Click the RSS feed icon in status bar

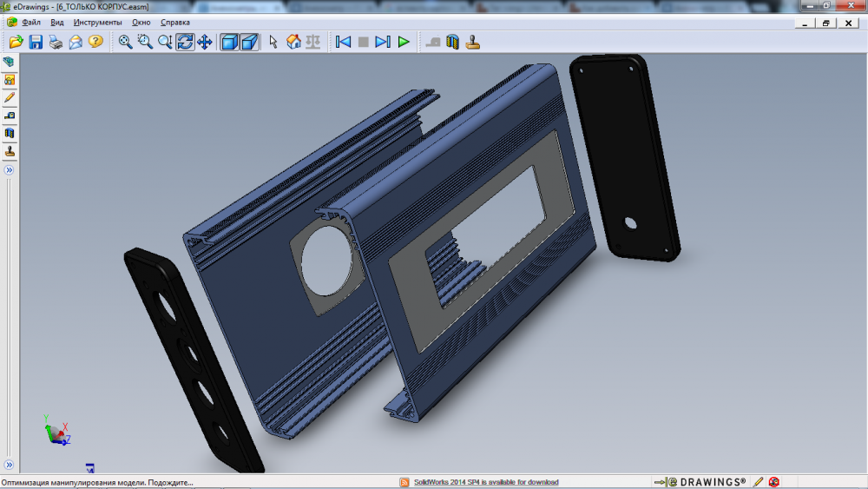pos(404,482)
